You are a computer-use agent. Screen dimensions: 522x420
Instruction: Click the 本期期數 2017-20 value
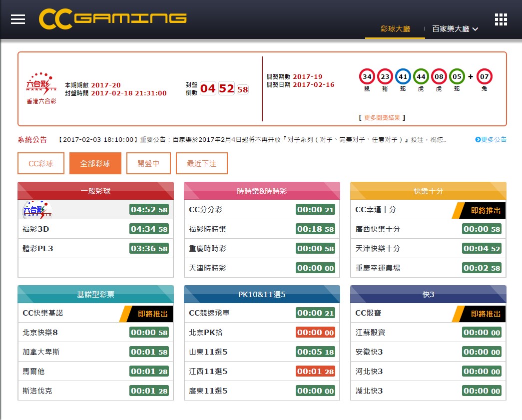click(106, 85)
